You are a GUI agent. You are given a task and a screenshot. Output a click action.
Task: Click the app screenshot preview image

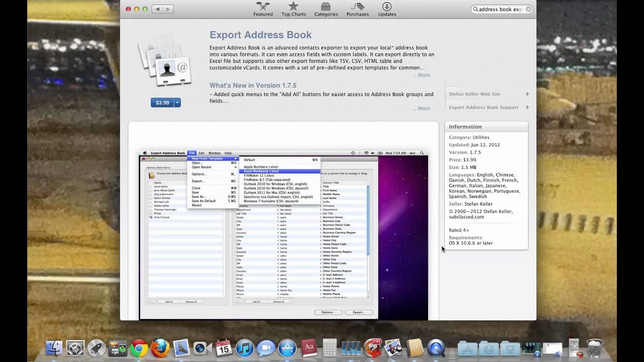pyautogui.click(x=283, y=234)
